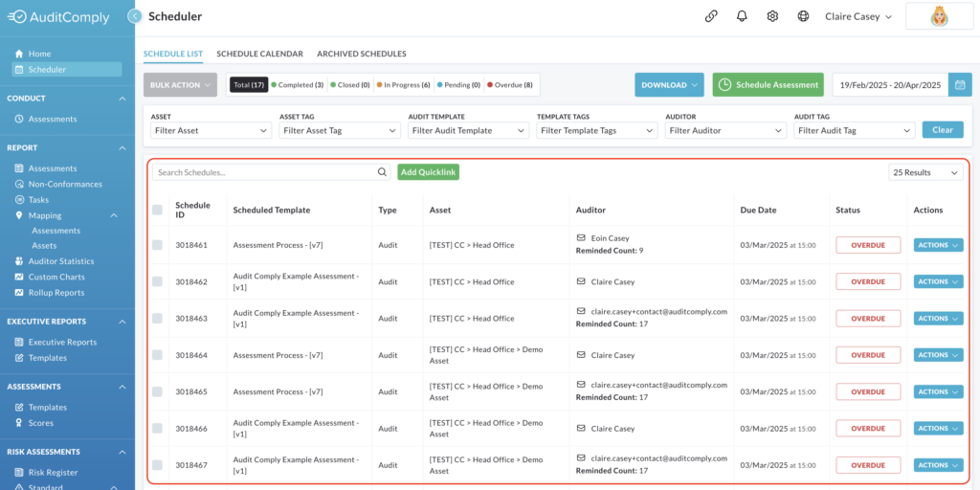Open the Filter Asset dropdown
This screenshot has width=980, height=490.
(x=212, y=130)
